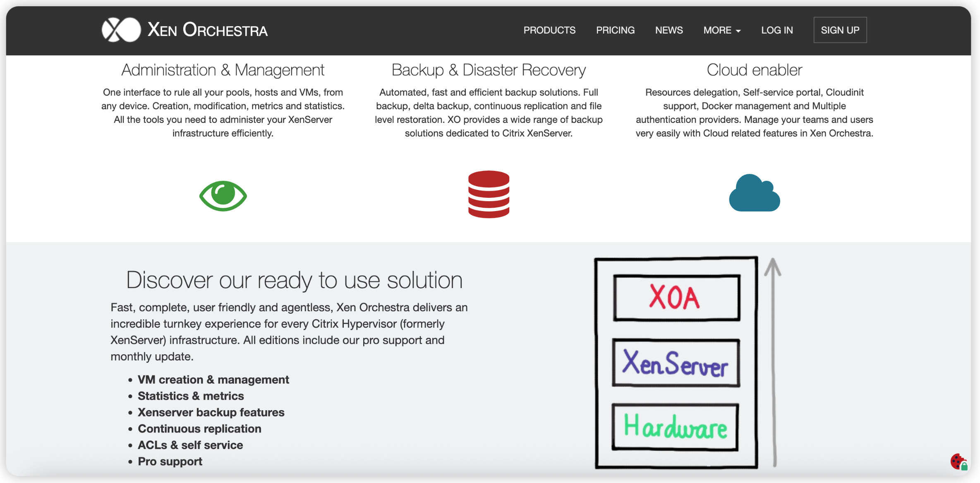980x483 pixels.
Task: Open the PRICING menu item
Action: (615, 30)
